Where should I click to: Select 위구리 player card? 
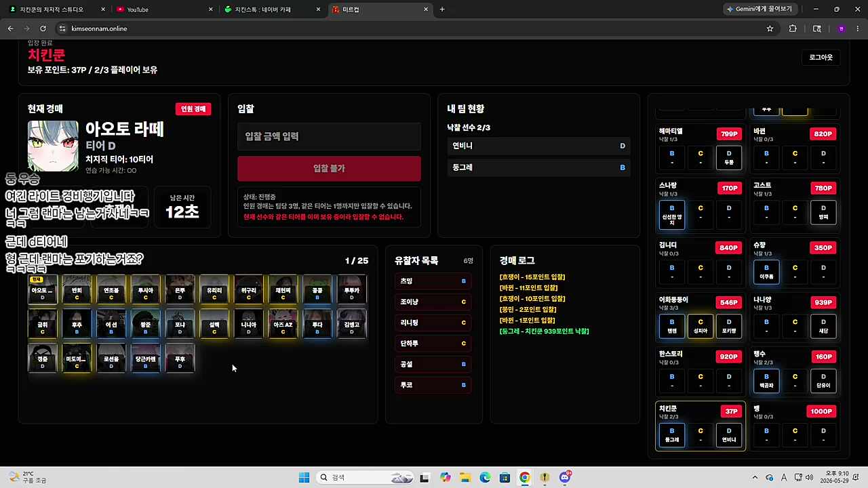coord(249,290)
